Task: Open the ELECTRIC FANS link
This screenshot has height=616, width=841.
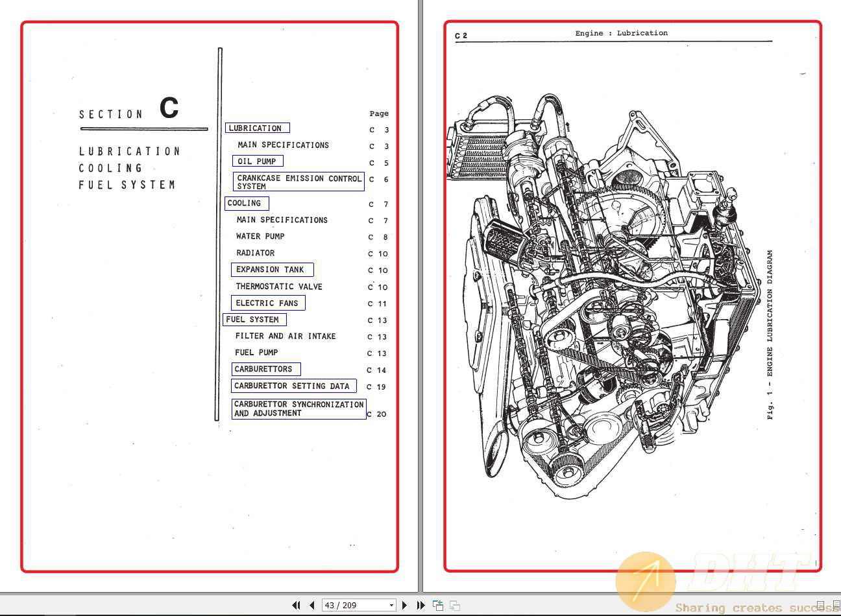Action: [267, 303]
